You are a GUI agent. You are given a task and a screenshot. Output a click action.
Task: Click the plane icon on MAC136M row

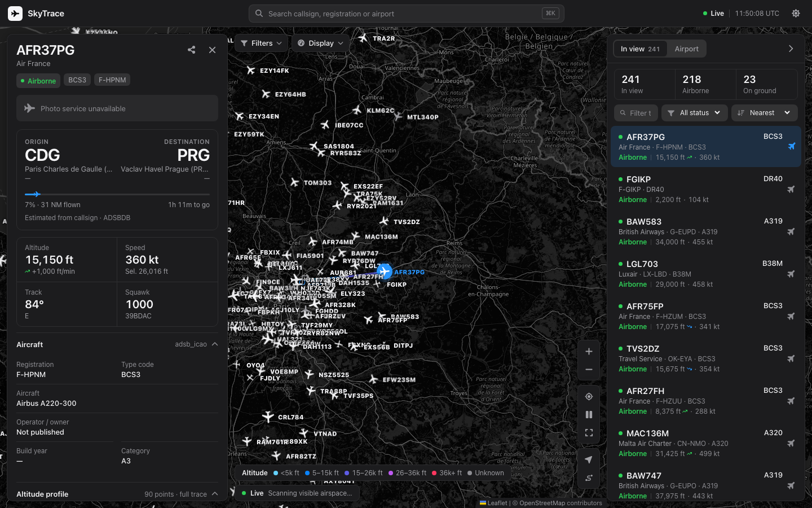click(x=791, y=443)
